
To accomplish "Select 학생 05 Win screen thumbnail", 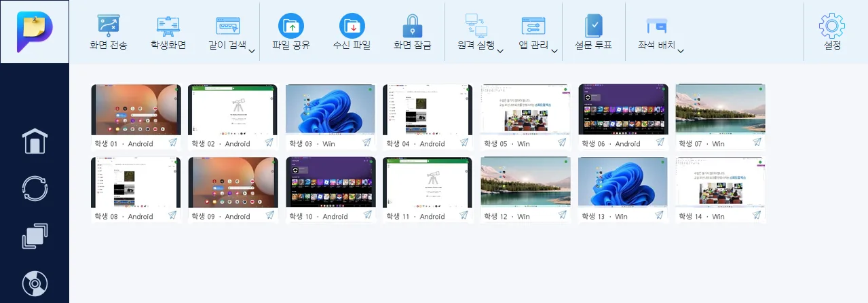I will point(525,109).
